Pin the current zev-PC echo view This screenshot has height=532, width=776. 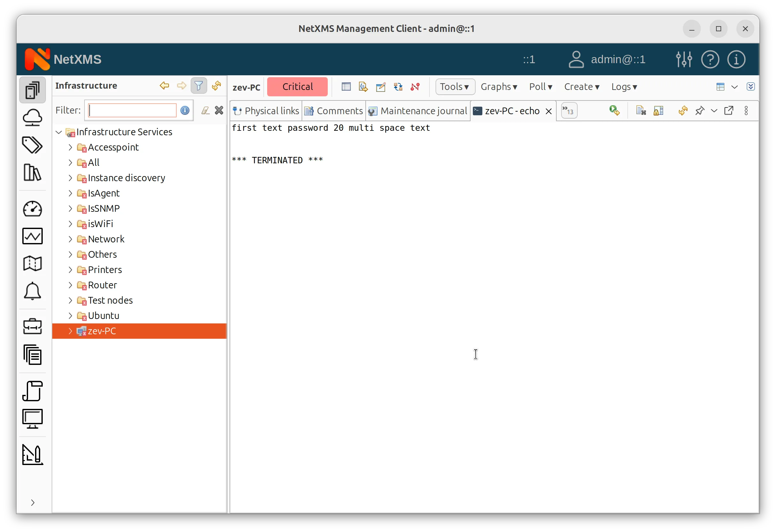coord(699,111)
